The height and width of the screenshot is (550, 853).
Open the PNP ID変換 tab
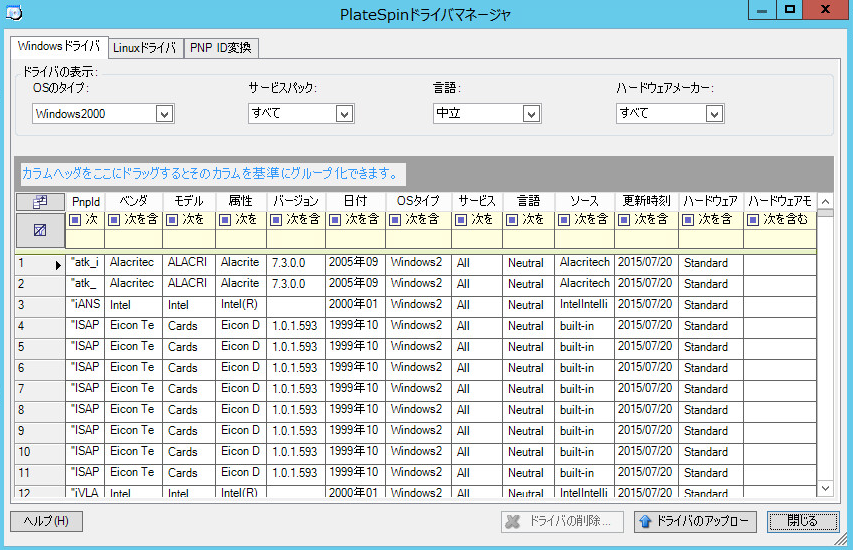tap(221, 48)
